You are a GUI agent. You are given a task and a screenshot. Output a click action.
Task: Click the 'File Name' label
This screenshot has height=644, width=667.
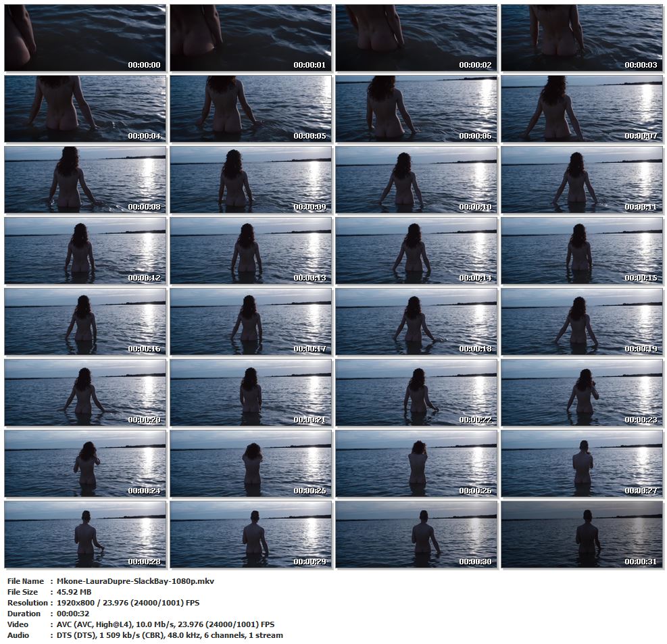pos(26,581)
